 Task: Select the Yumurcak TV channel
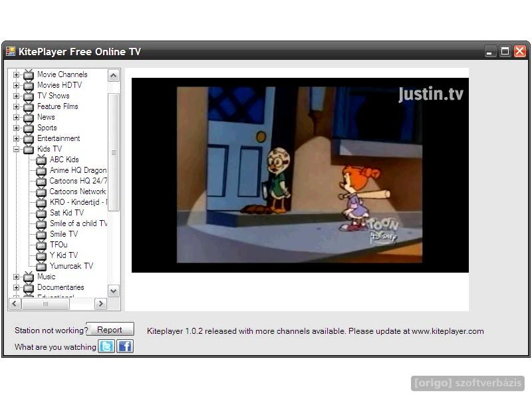(x=71, y=266)
